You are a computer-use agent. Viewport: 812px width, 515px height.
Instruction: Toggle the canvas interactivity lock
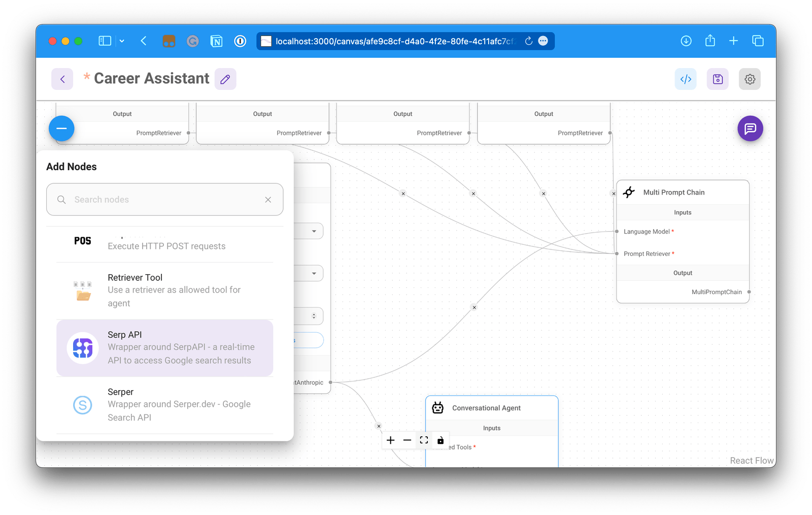click(440, 440)
